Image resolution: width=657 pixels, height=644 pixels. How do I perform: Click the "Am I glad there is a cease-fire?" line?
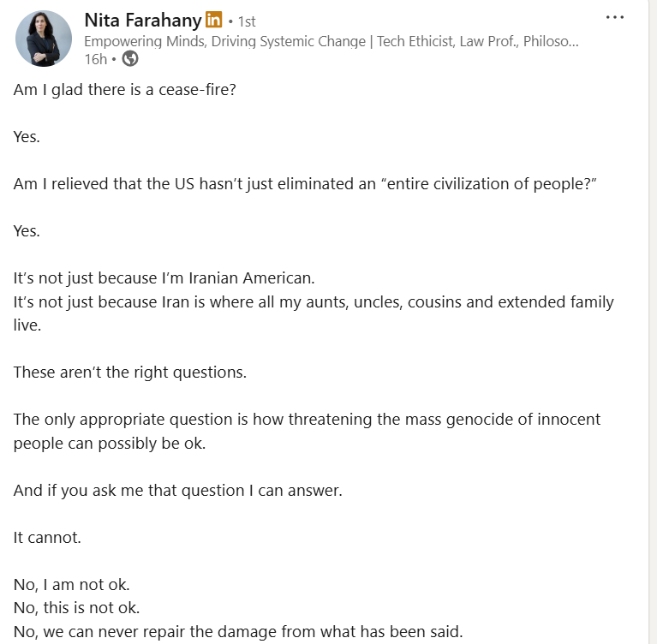click(124, 89)
